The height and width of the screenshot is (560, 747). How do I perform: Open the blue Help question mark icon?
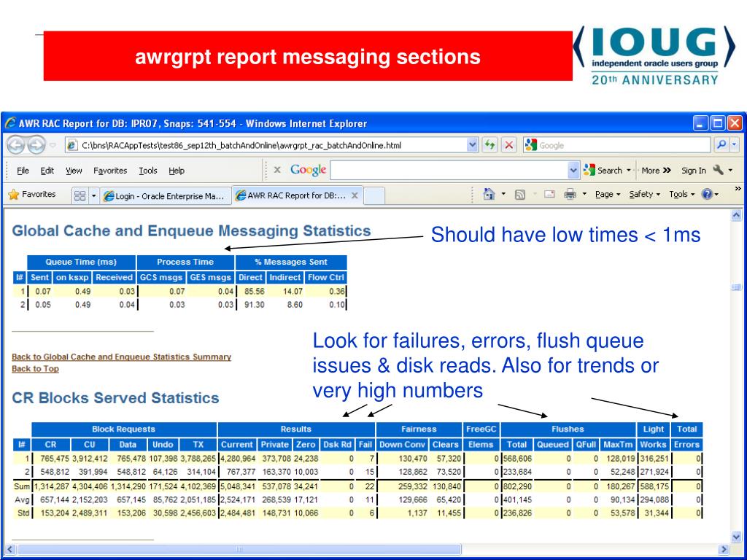pyautogui.click(x=707, y=194)
